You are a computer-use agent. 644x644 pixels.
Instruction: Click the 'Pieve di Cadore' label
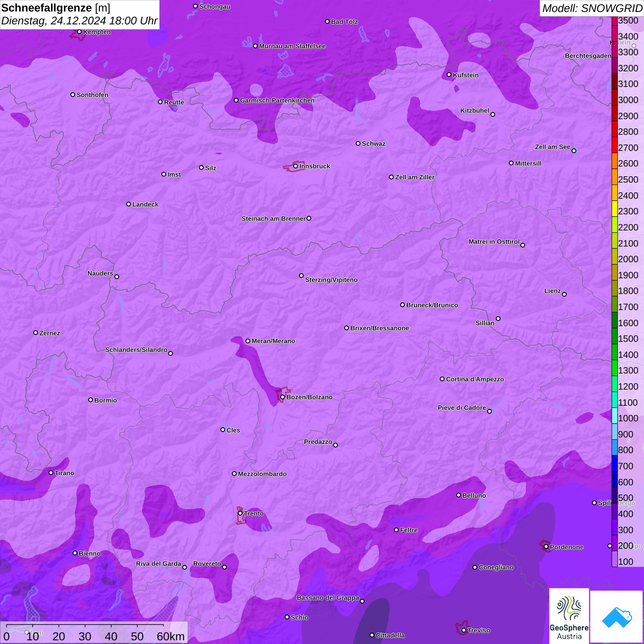pos(462,408)
